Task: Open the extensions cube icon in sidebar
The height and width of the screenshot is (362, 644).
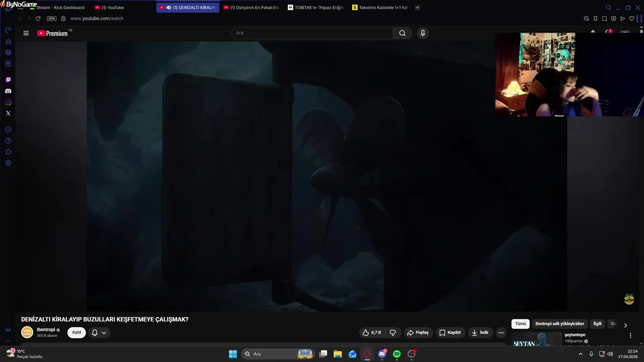Action: 8,152
